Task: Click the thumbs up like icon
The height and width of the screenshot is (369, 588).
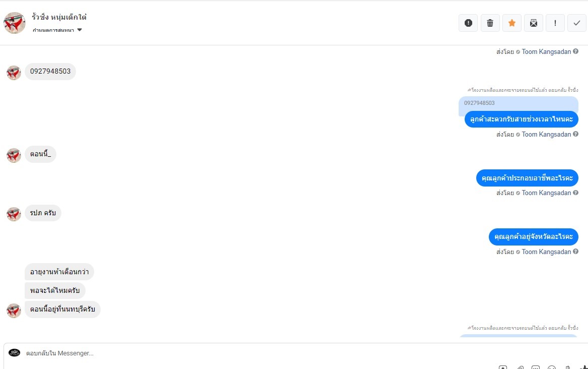Action: click(x=583, y=367)
